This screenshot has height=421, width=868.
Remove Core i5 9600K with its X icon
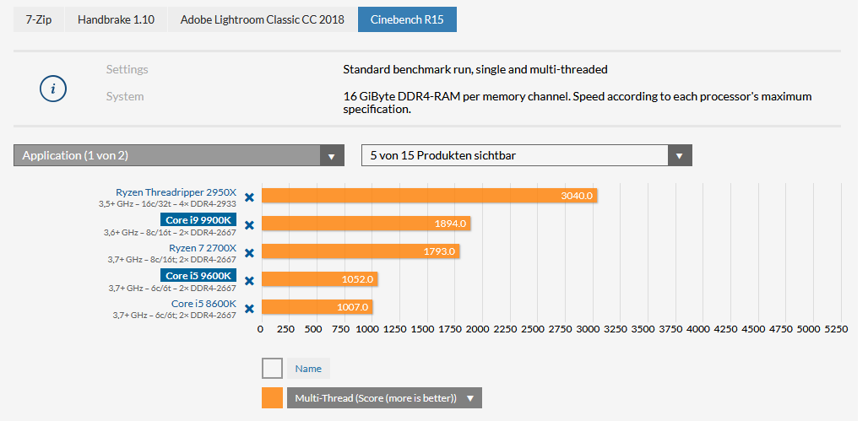pyautogui.click(x=249, y=281)
